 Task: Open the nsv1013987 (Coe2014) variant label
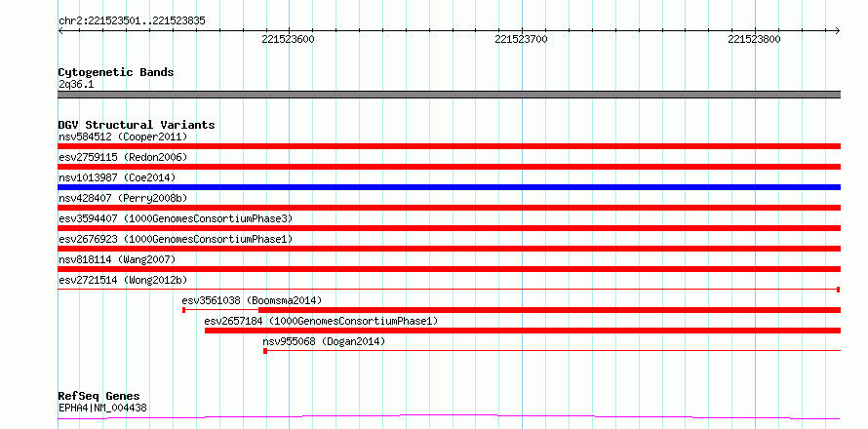(117, 177)
